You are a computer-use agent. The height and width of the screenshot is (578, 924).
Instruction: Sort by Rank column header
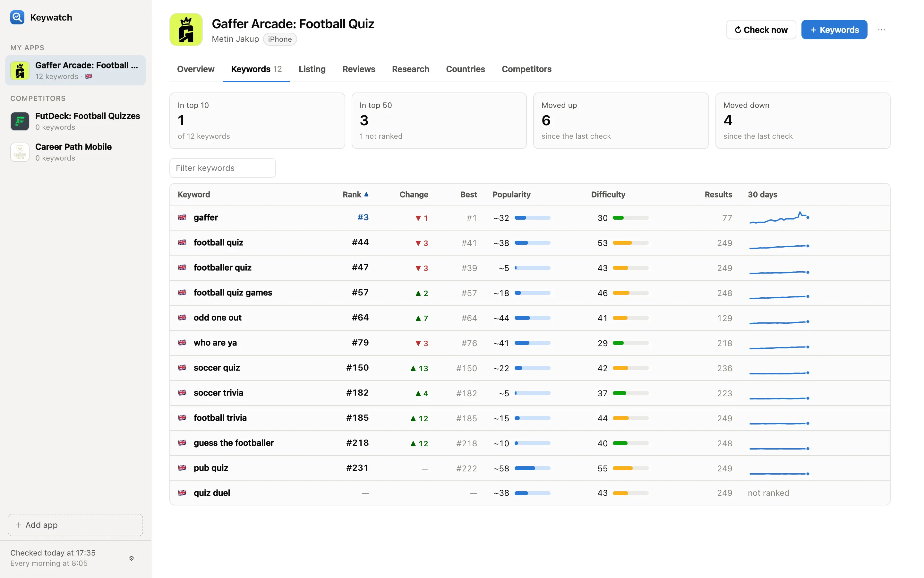point(355,195)
